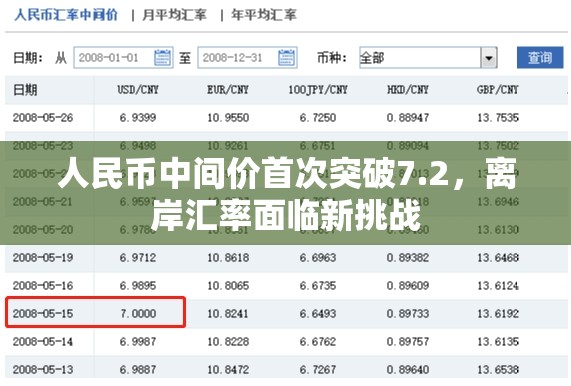Click the HKD/CNY column header
This screenshot has height=386, width=571.
(x=408, y=90)
